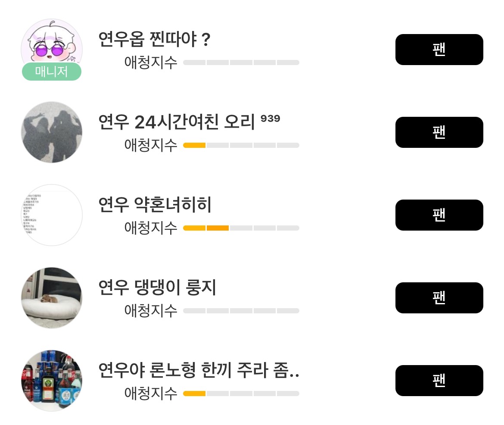Select username 연우 약혼녀히히
504x425 pixels.
click(x=155, y=205)
